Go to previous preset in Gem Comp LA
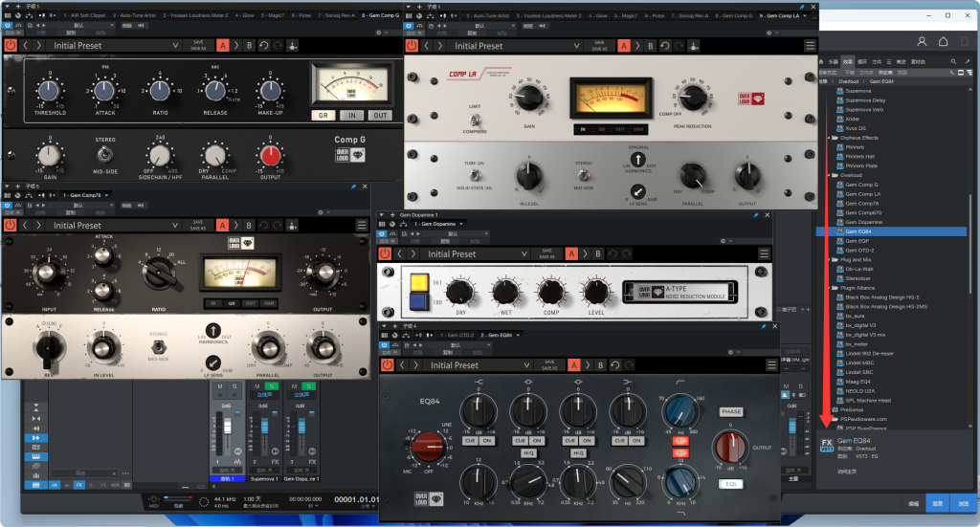 pos(426,46)
